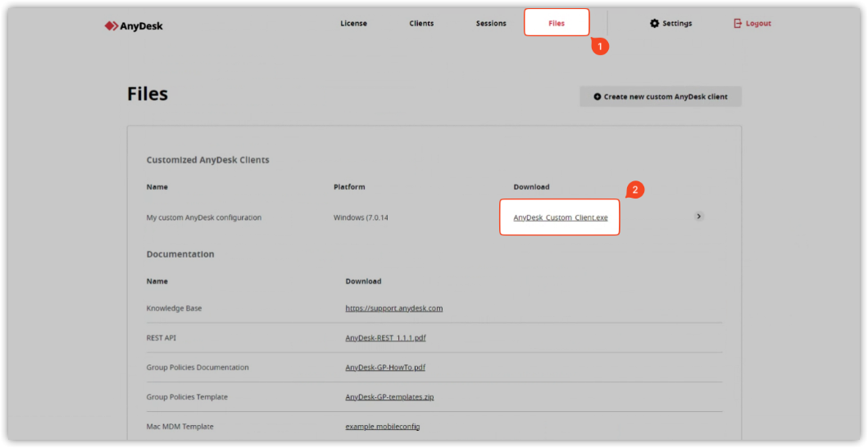Click 'Group Policies Template' label
Image resolution: width=868 pixels, height=448 pixels.
(187, 397)
